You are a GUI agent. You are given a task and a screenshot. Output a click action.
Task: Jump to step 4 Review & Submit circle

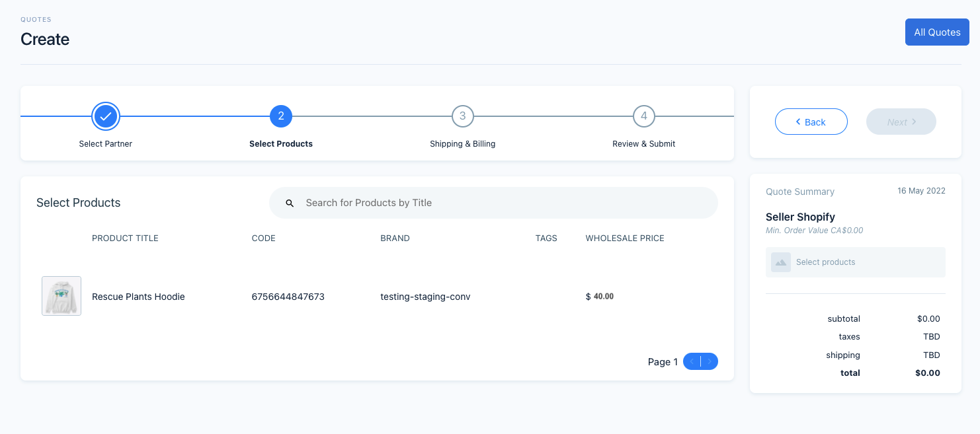[644, 116]
